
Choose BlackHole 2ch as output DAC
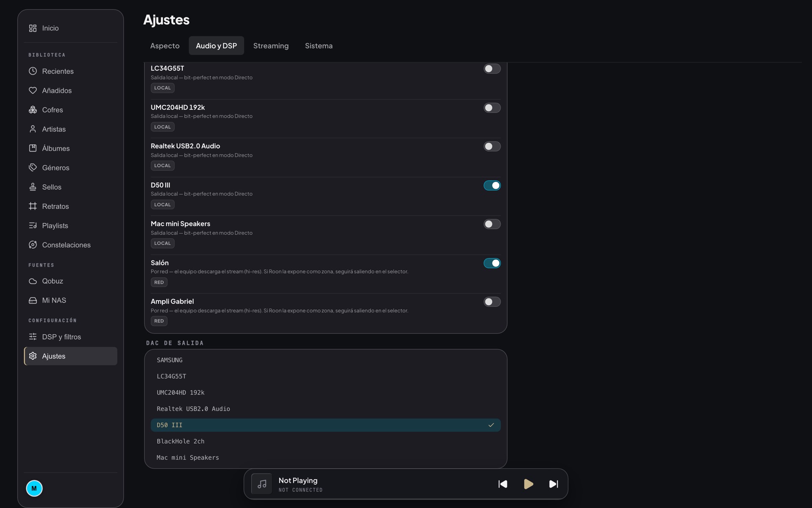[x=326, y=441]
